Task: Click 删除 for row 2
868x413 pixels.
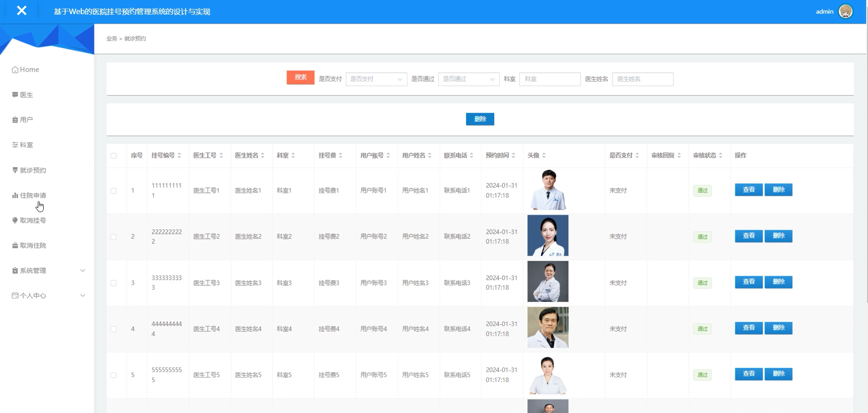Action: 778,236
